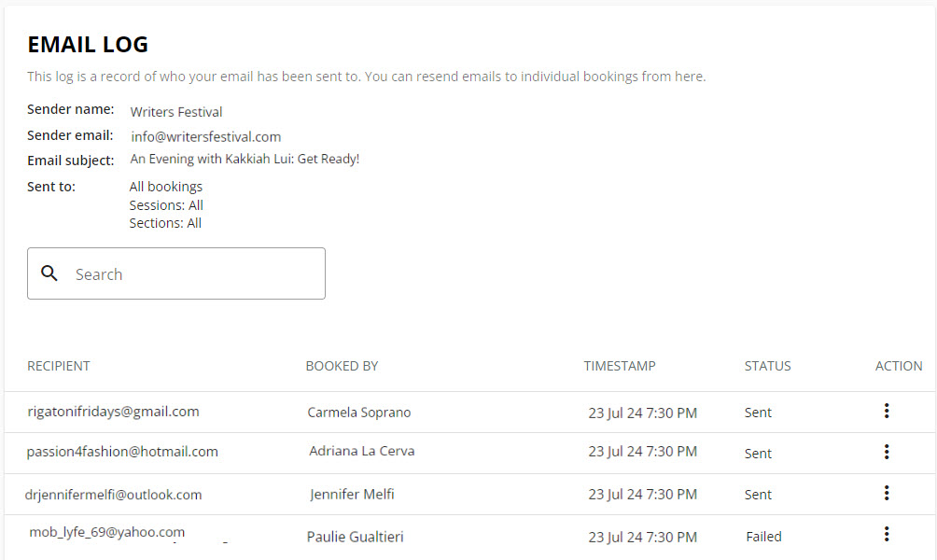Click Sent status in Adriana La Cerva row

758,454
